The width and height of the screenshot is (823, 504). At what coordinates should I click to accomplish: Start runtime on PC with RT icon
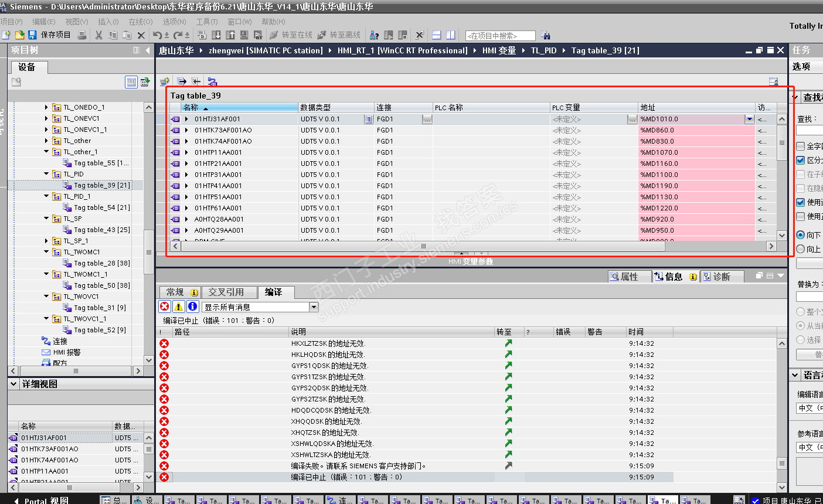(x=258, y=35)
